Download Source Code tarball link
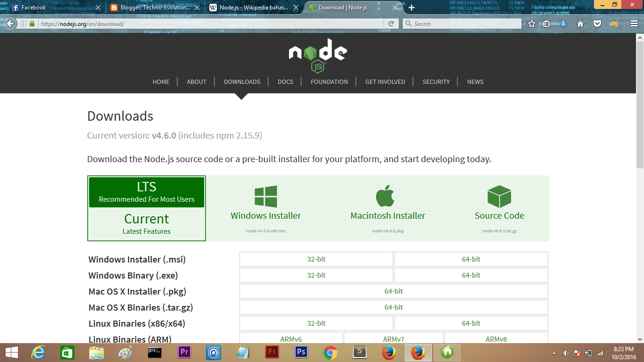The height and width of the screenshot is (362, 644). point(499,208)
